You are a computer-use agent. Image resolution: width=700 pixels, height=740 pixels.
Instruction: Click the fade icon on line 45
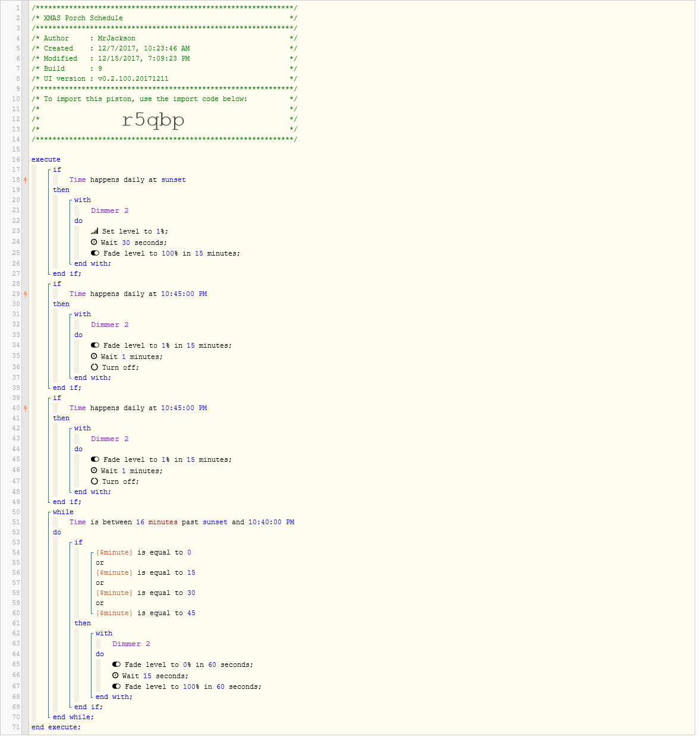95,459
